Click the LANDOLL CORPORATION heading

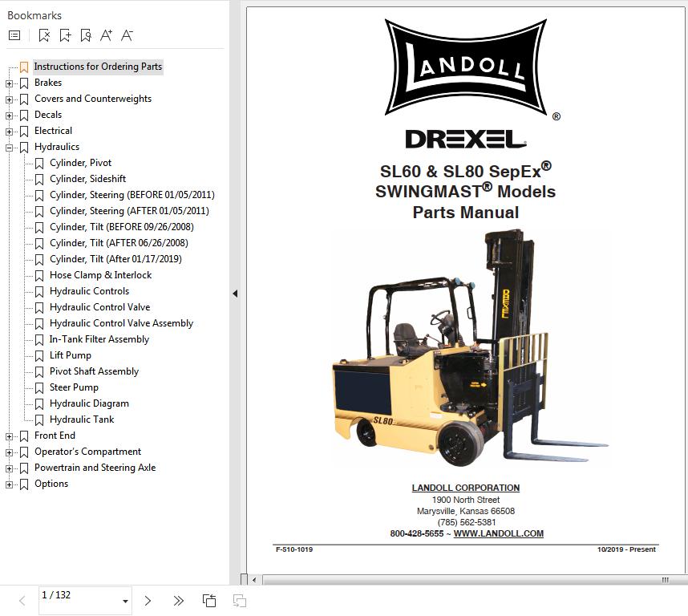pos(466,488)
